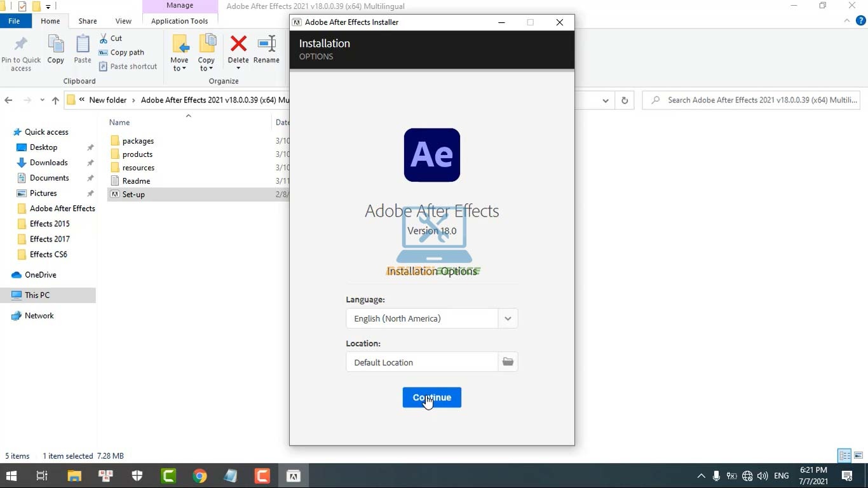Switch to details view icon

[844, 456]
